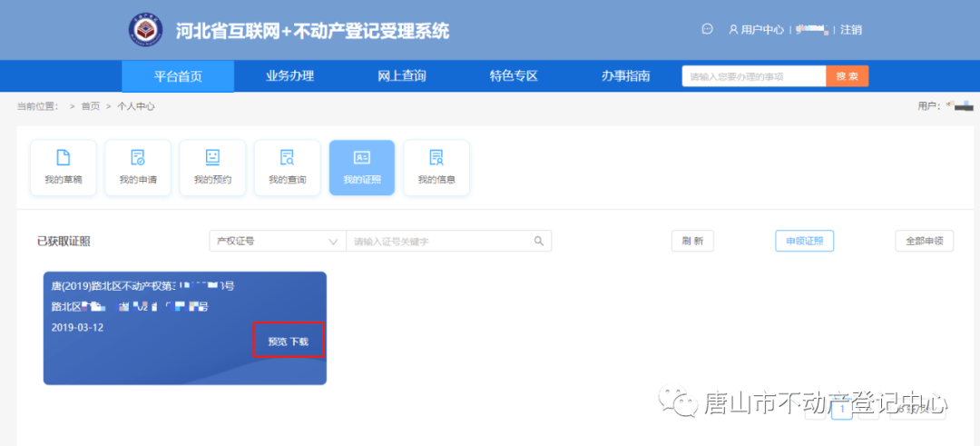This screenshot has height=446, width=980.
Task: Click 预览 on the certificate card
Action: pos(277,342)
